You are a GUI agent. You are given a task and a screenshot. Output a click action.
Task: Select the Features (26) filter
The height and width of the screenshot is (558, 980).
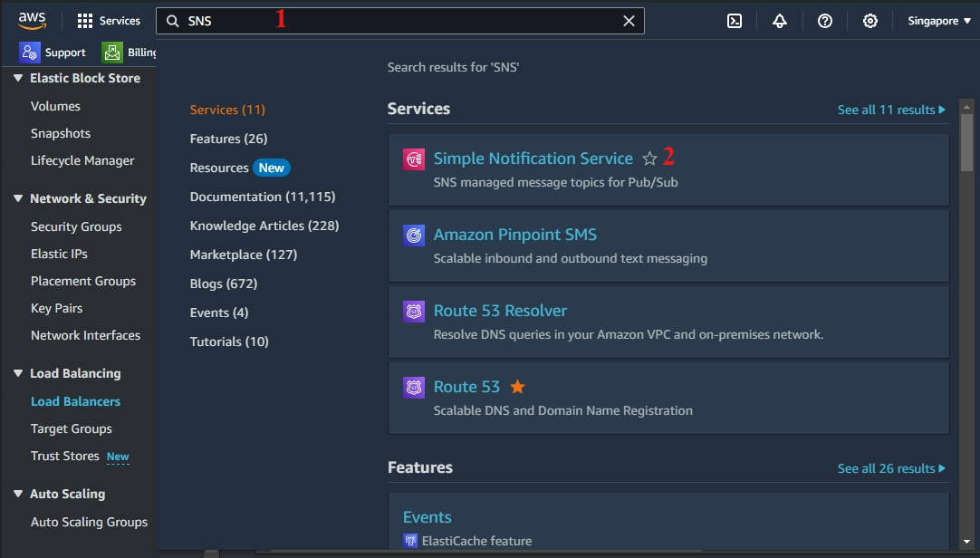(229, 139)
